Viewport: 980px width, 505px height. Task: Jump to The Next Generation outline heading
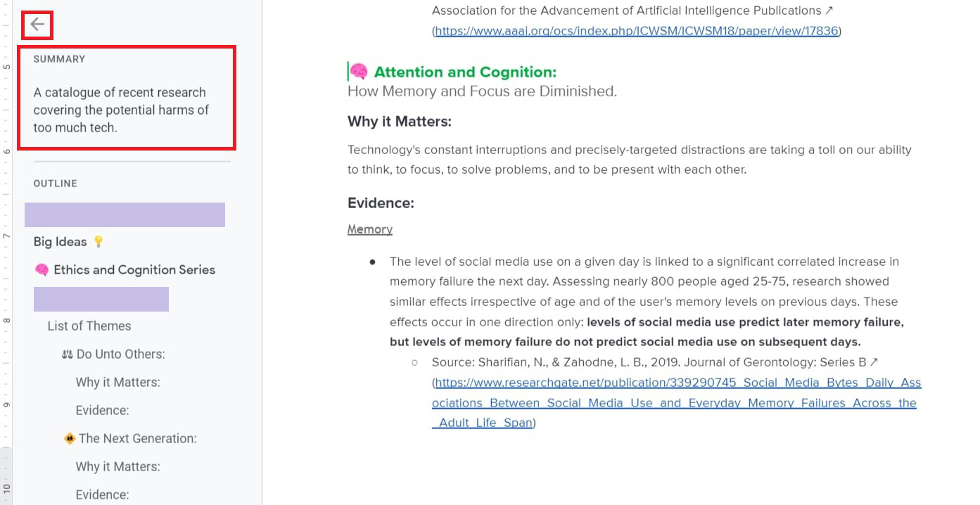pyautogui.click(x=138, y=439)
